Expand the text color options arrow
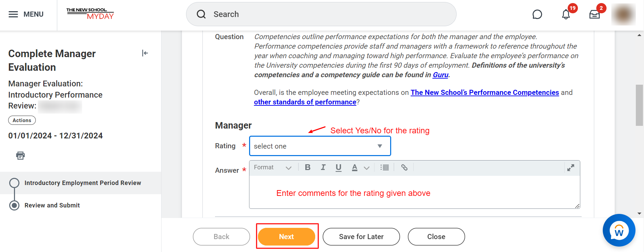The image size is (644, 252). (367, 168)
